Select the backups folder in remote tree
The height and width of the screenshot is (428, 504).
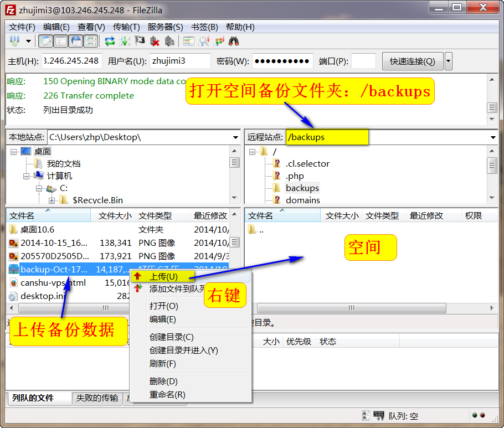pos(302,188)
